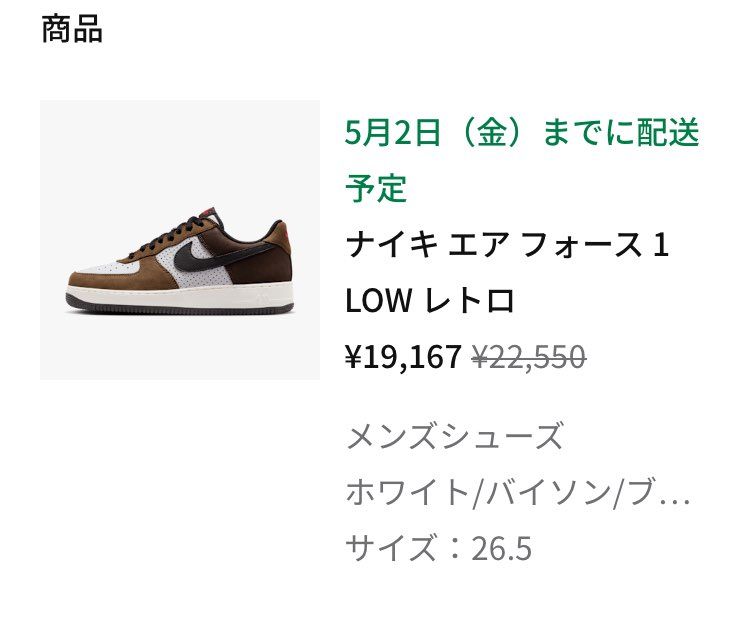
Task: Select the メンズシューズ category label
Action: pos(454,436)
